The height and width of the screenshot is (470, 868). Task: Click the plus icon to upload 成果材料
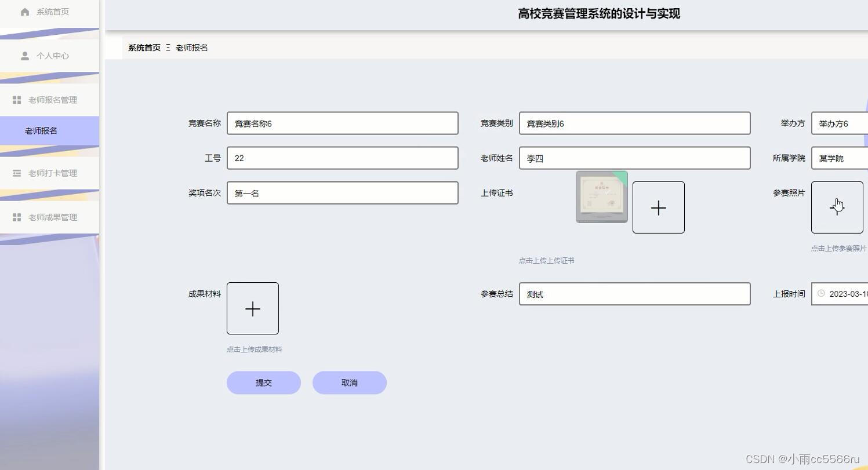[252, 308]
